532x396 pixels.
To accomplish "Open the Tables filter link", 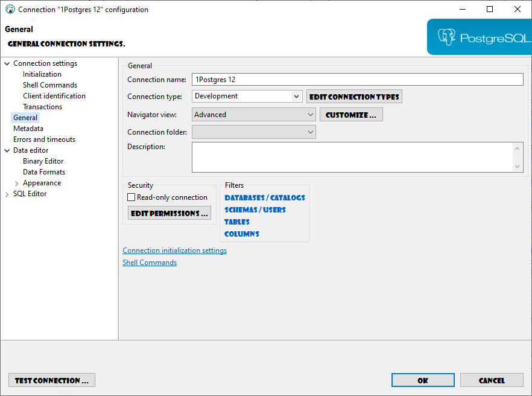I will [237, 222].
